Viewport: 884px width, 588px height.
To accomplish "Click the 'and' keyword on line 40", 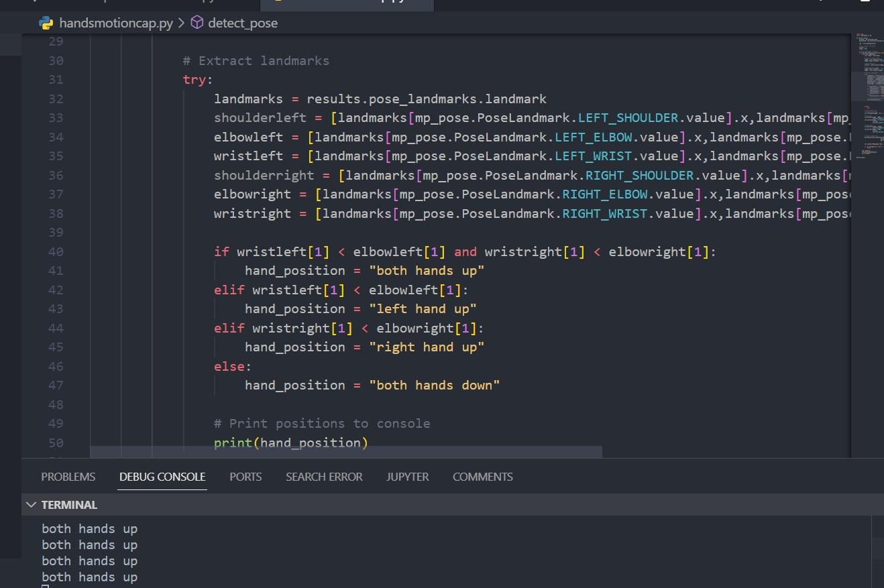I will [465, 252].
